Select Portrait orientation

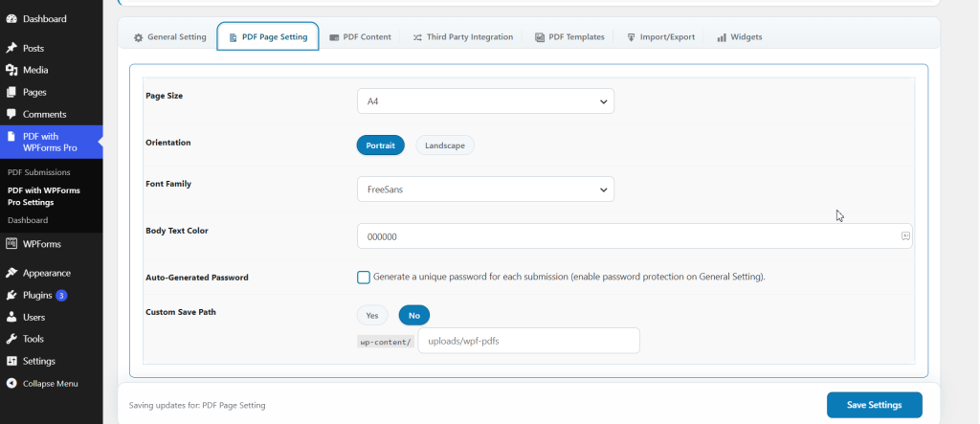tap(381, 145)
